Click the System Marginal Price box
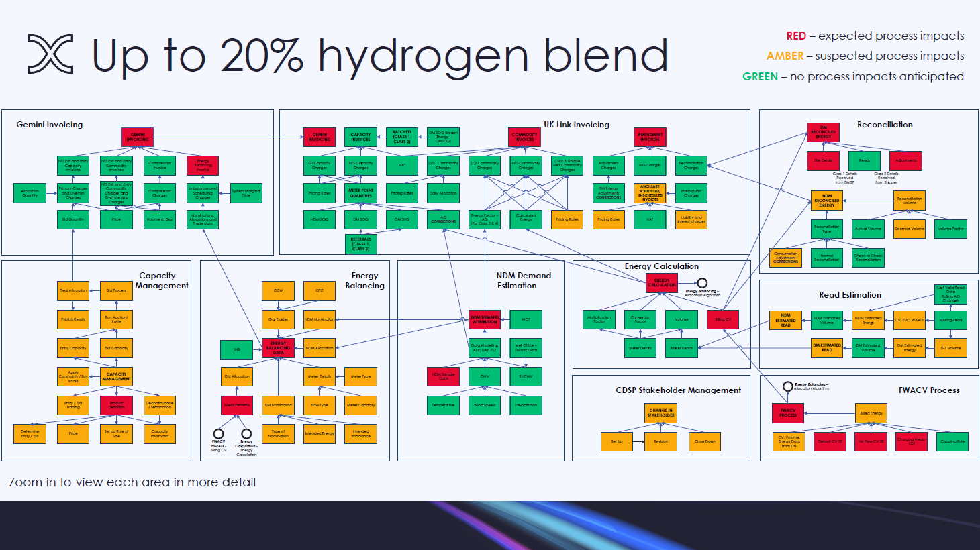The width and height of the screenshot is (980, 550). click(x=246, y=193)
